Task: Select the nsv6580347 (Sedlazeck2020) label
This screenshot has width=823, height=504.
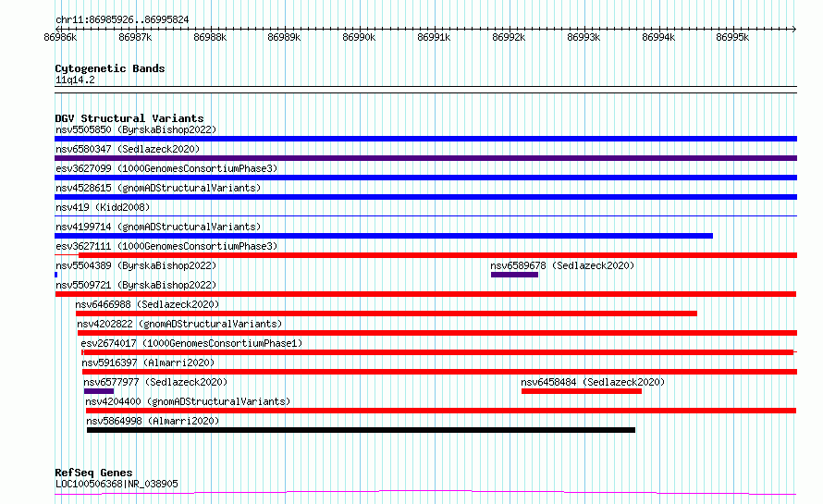Action: point(128,149)
